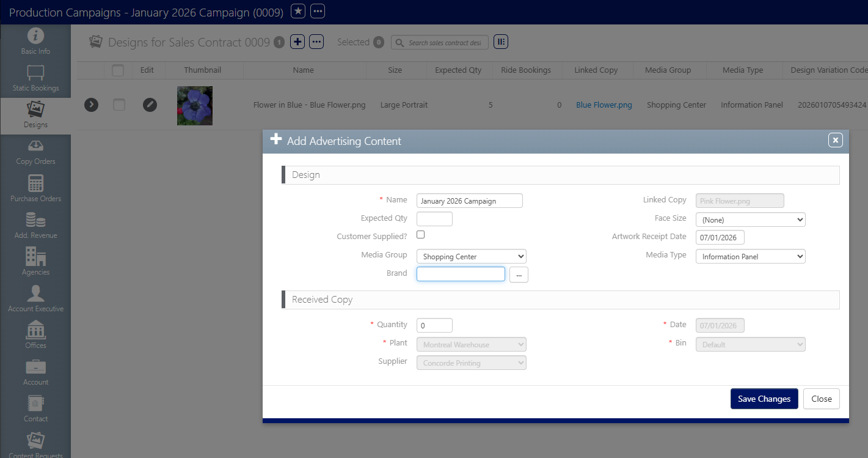Open Purchase Orders in the sidebar

[35, 188]
